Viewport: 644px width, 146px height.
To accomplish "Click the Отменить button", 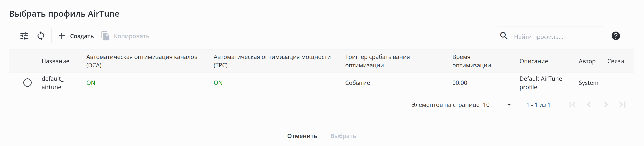I will click(x=302, y=136).
